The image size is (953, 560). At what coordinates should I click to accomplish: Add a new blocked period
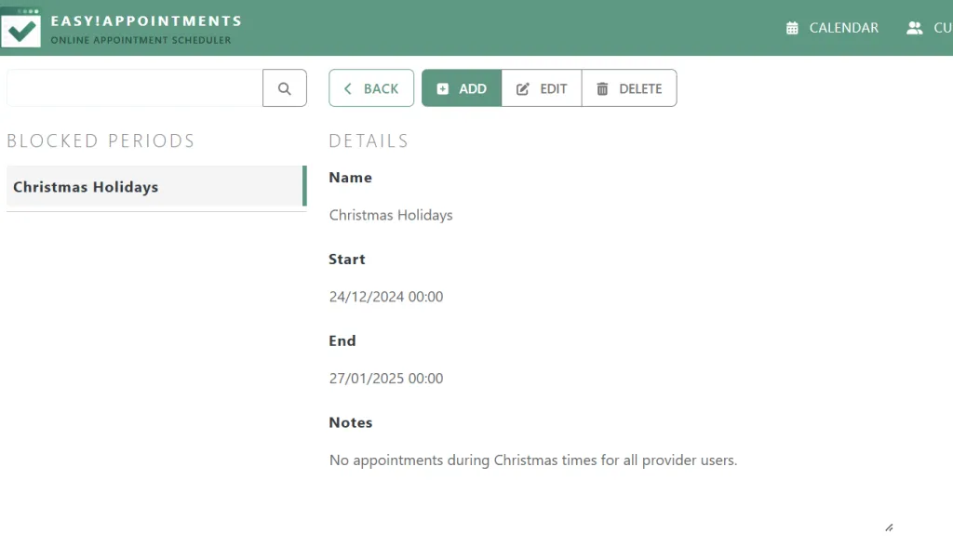coord(462,88)
